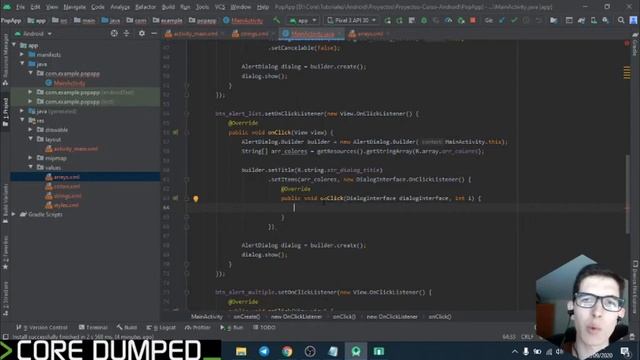
Task: Open the Refactor menu
Action: tap(145, 7)
